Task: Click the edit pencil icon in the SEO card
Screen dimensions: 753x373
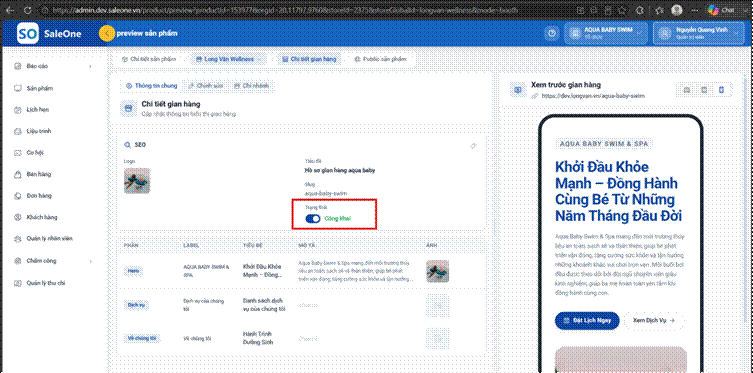Action: [x=474, y=145]
